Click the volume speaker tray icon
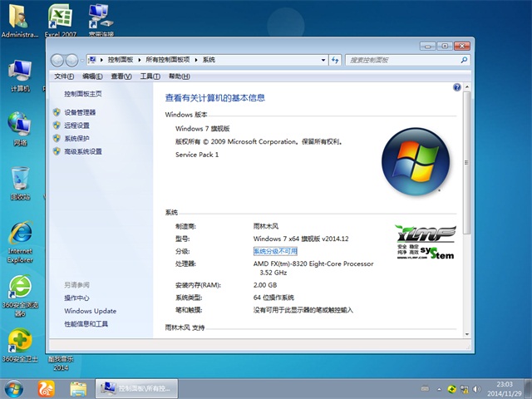Viewport: 532px width, 399px height. [476, 389]
